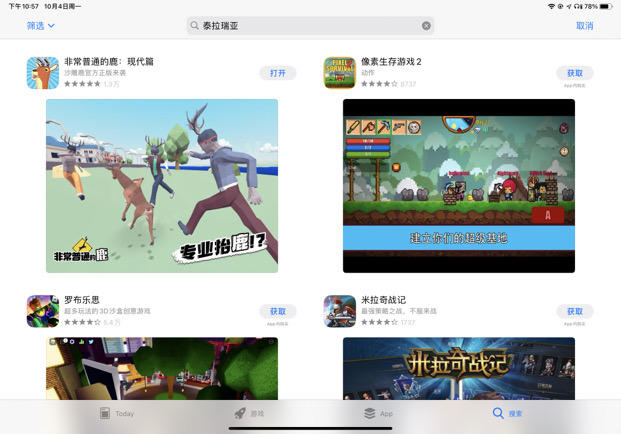
Task: Tap the 下午10:57 clock in status bar
Action: coord(24,6)
